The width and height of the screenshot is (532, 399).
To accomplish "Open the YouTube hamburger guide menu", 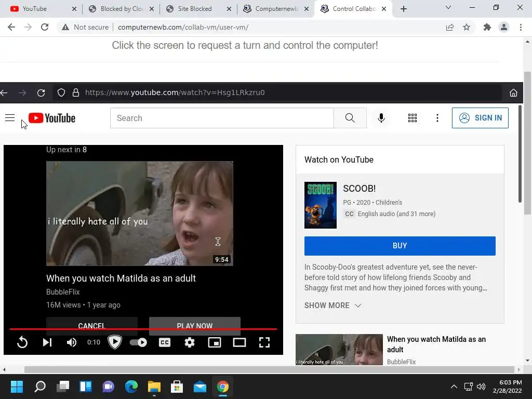I will tap(10, 118).
